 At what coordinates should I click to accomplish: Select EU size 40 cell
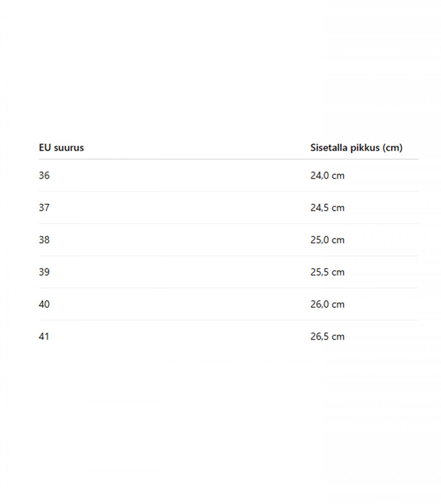[44, 305]
